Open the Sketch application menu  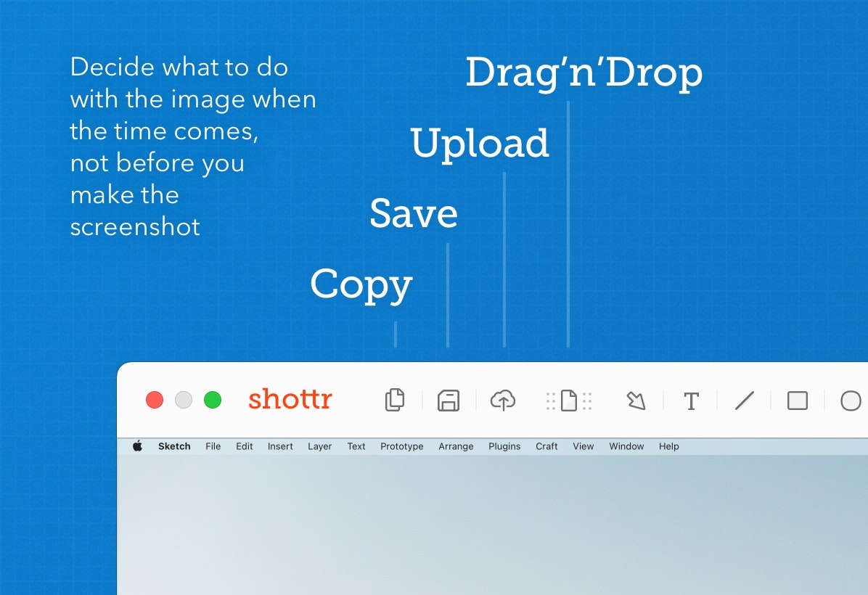(174, 446)
